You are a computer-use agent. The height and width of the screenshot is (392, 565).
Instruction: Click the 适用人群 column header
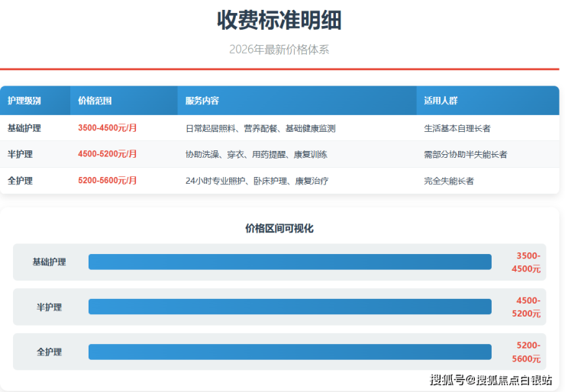point(441,101)
